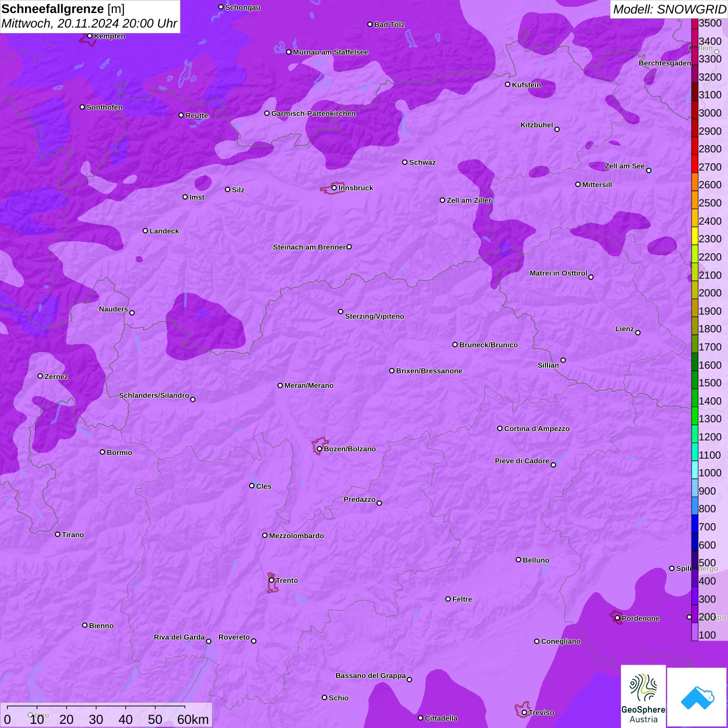Click the light purple 100 m legend swatch
The image size is (728, 728).
(x=695, y=632)
